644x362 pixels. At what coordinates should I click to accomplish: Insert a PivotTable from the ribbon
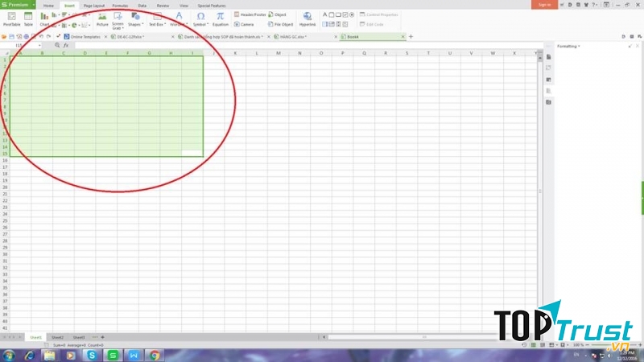pyautogui.click(x=12, y=18)
